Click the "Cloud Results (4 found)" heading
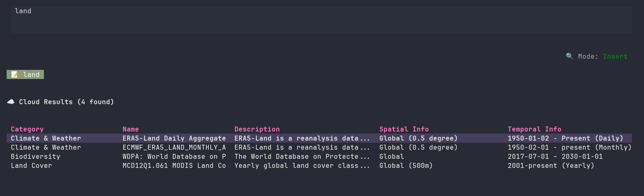The height and width of the screenshot is (196, 644). [x=66, y=102]
